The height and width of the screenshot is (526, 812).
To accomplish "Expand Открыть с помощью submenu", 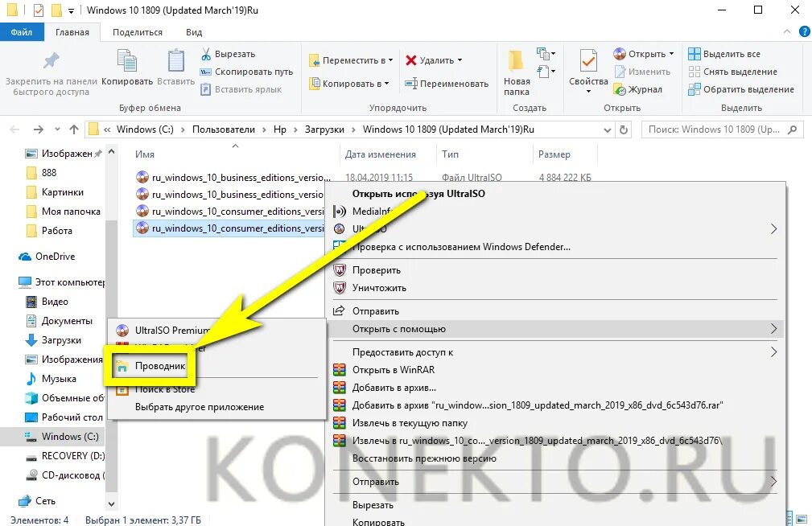I will pyautogui.click(x=556, y=329).
